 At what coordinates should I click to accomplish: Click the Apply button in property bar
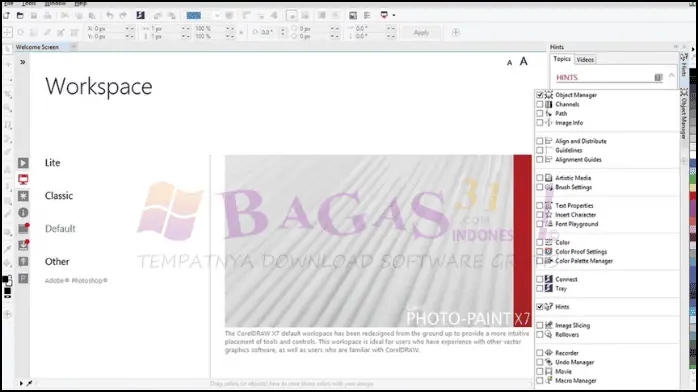click(x=421, y=32)
